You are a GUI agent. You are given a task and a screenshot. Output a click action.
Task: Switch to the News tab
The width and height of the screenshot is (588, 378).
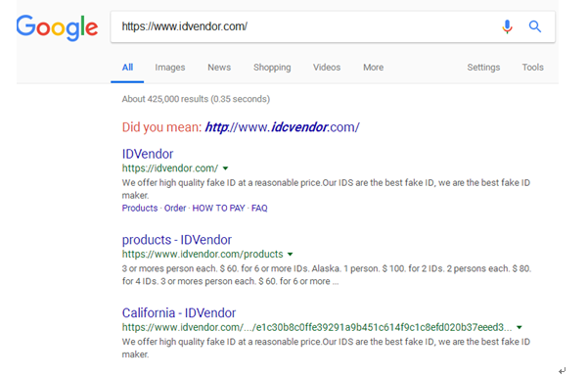219,68
